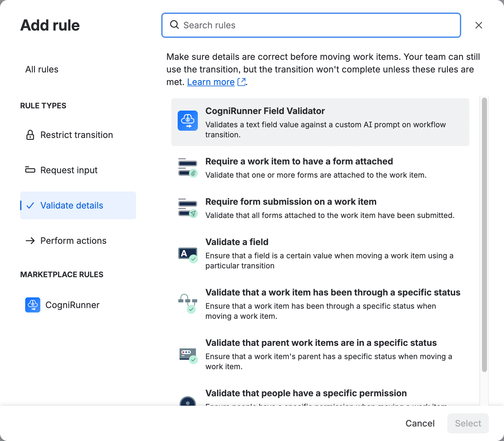Click the CogniRunner sidebar app icon
The width and height of the screenshot is (504, 441).
pyautogui.click(x=33, y=305)
